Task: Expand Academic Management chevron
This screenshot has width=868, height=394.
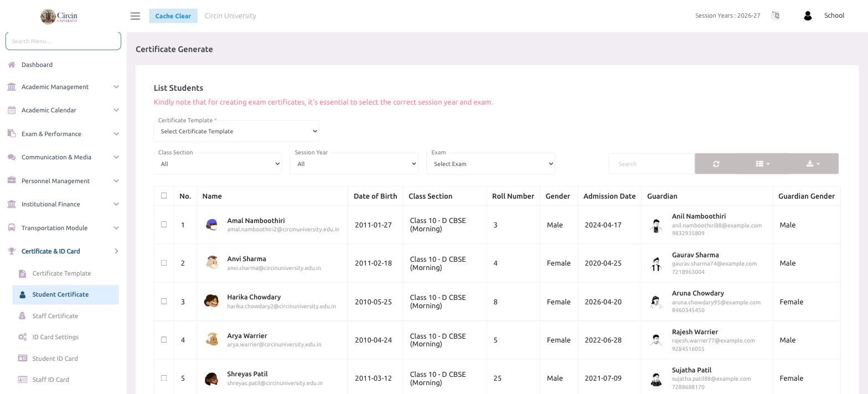Action: click(116, 87)
